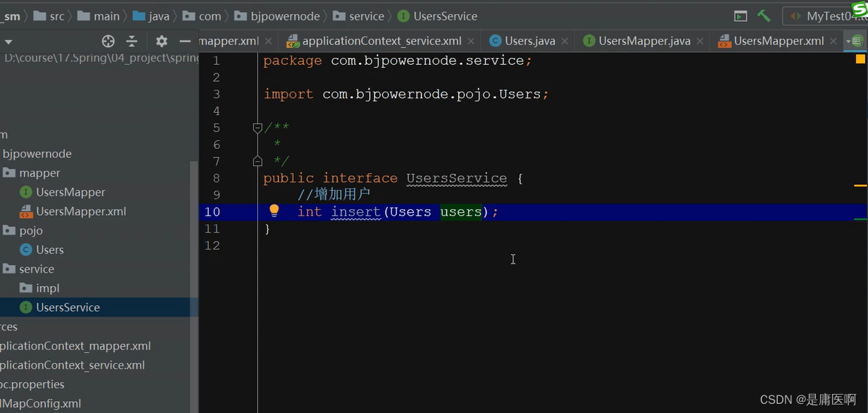
Task: Click java in the navigation breadcrumb
Action: [151, 16]
